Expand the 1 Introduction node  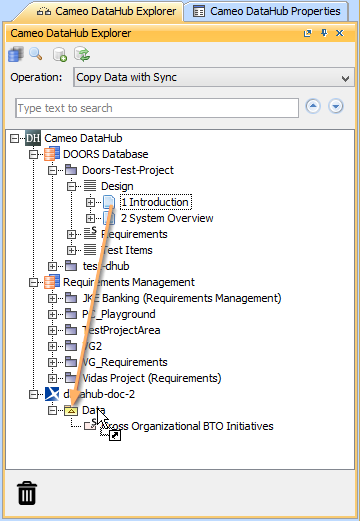90,202
